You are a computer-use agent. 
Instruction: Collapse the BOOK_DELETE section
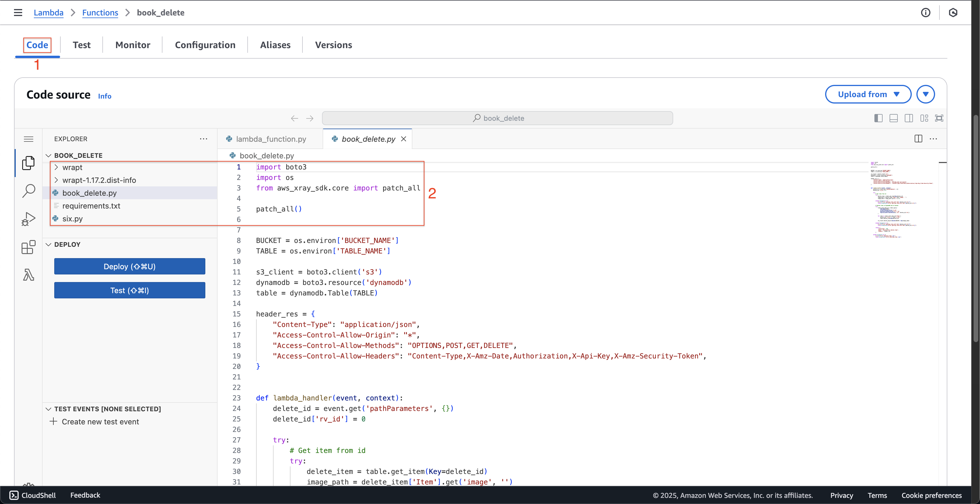tap(48, 155)
